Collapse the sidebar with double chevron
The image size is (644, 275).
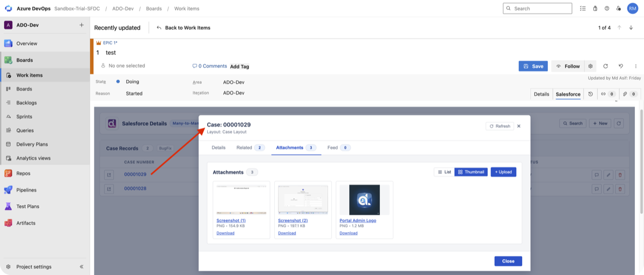[x=82, y=266]
